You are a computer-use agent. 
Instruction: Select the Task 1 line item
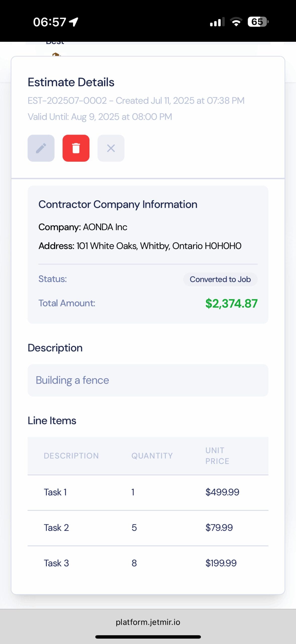[x=55, y=492]
